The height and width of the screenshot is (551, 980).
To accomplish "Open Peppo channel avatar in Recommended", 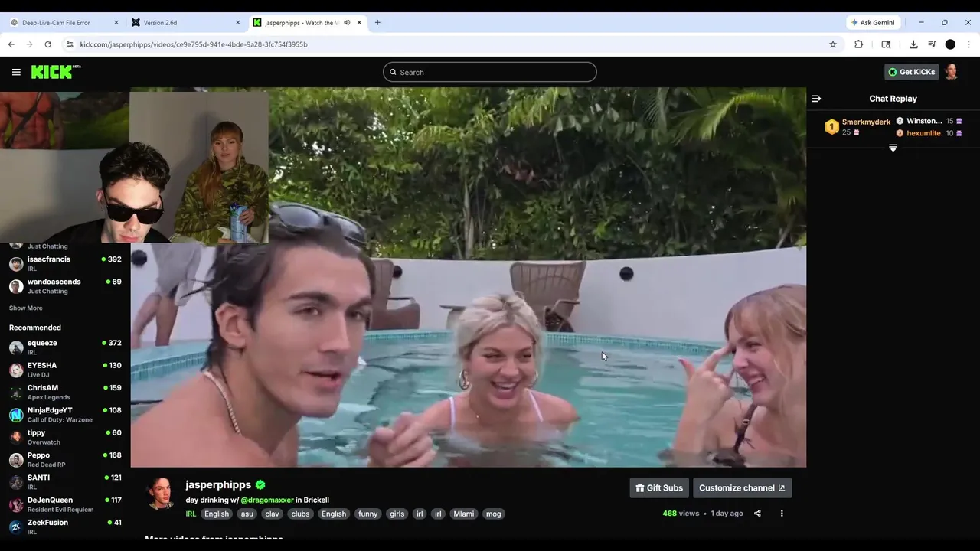I will [x=16, y=460].
